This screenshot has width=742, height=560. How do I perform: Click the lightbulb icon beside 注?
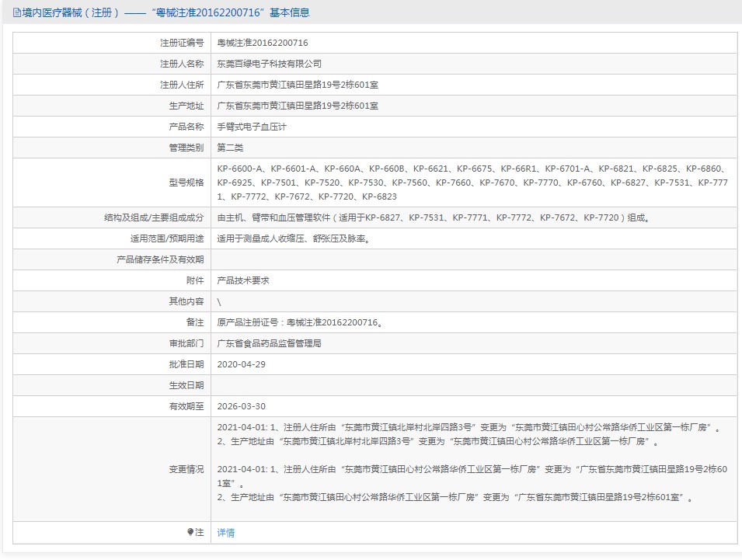pos(190,532)
